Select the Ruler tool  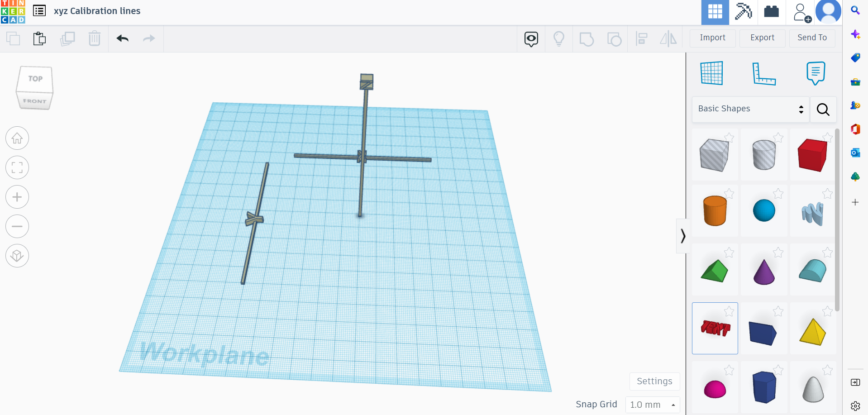[764, 73]
